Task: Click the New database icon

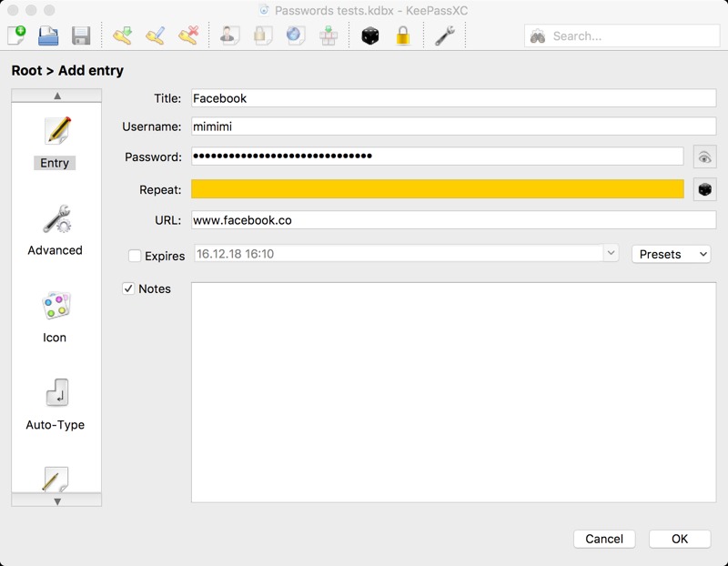Action: point(16,35)
